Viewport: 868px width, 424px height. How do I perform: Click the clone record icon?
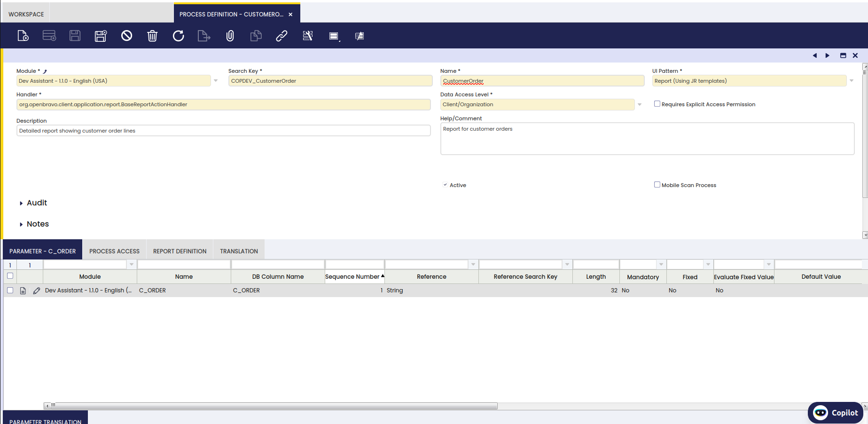tap(256, 36)
